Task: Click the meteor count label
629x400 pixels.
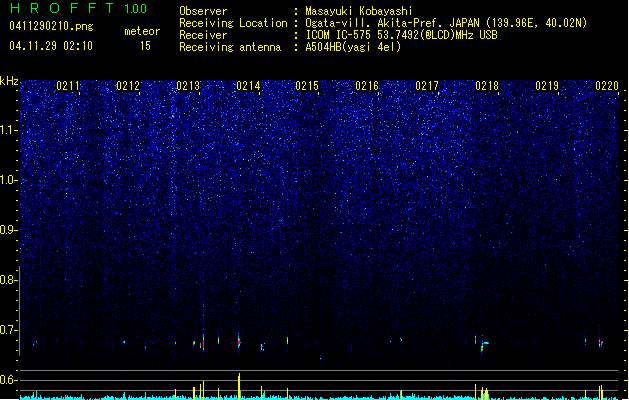Action: point(142,31)
